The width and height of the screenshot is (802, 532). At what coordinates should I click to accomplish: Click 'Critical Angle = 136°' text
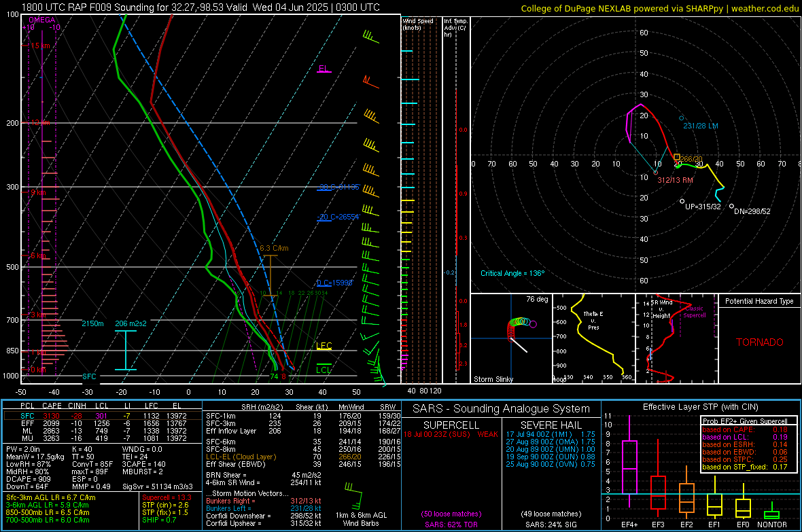[x=512, y=273]
